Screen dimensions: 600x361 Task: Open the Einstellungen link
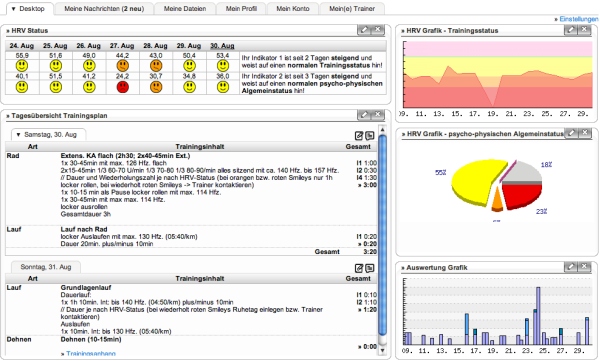pyautogui.click(x=579, y=19)
